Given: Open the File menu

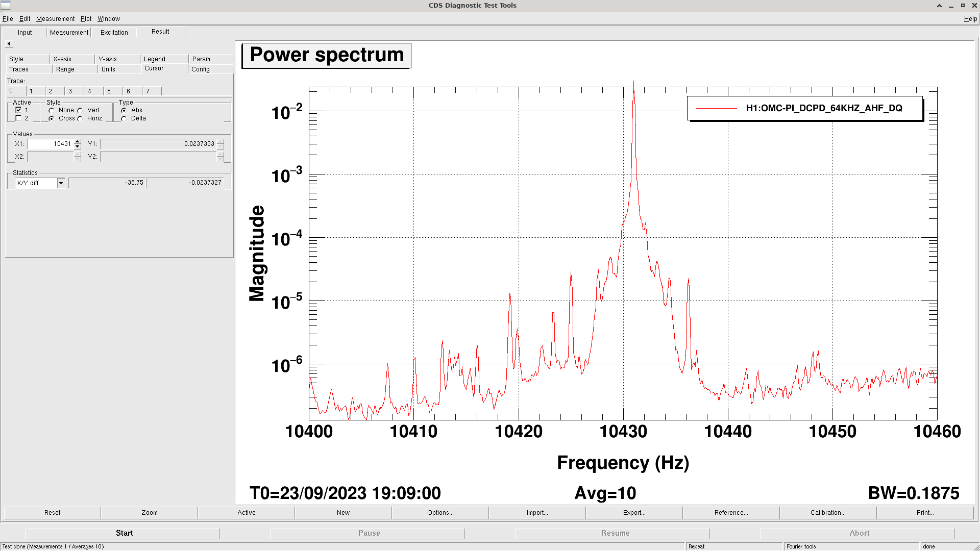Looking at the screenshot, I should pos(8,19).
